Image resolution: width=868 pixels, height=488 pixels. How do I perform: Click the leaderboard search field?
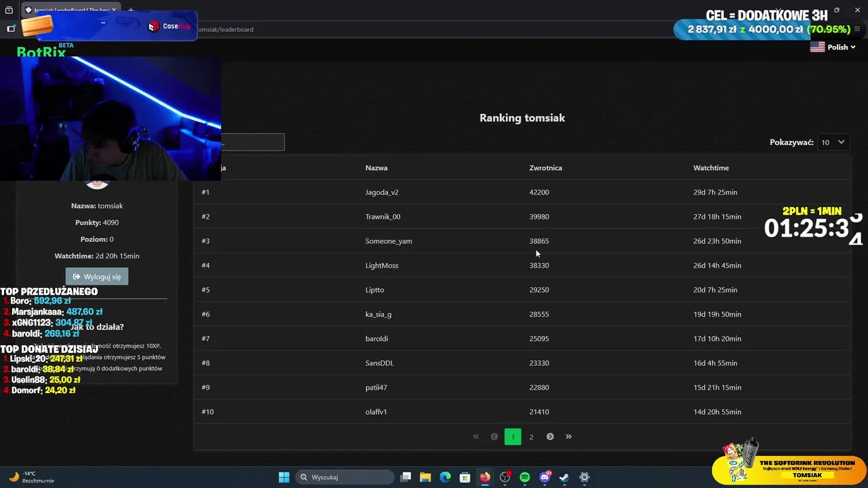252,142
